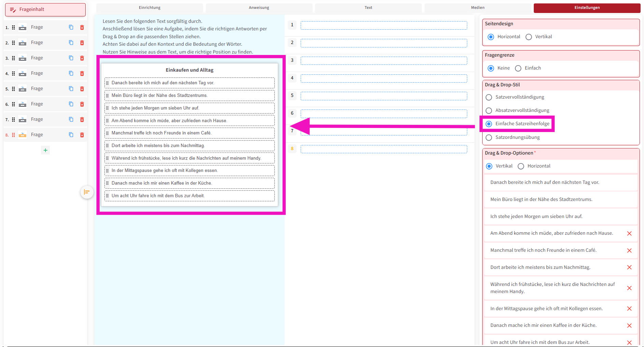
Task: Remove option 'Manchmal treffe ich noch Freunde'
Action: (629, 250)
